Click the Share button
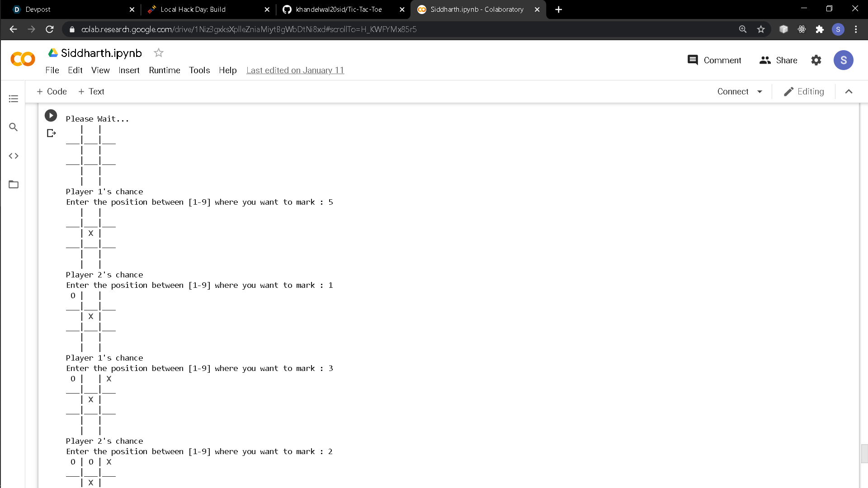868x488 pixels. [x=778, y=60]
